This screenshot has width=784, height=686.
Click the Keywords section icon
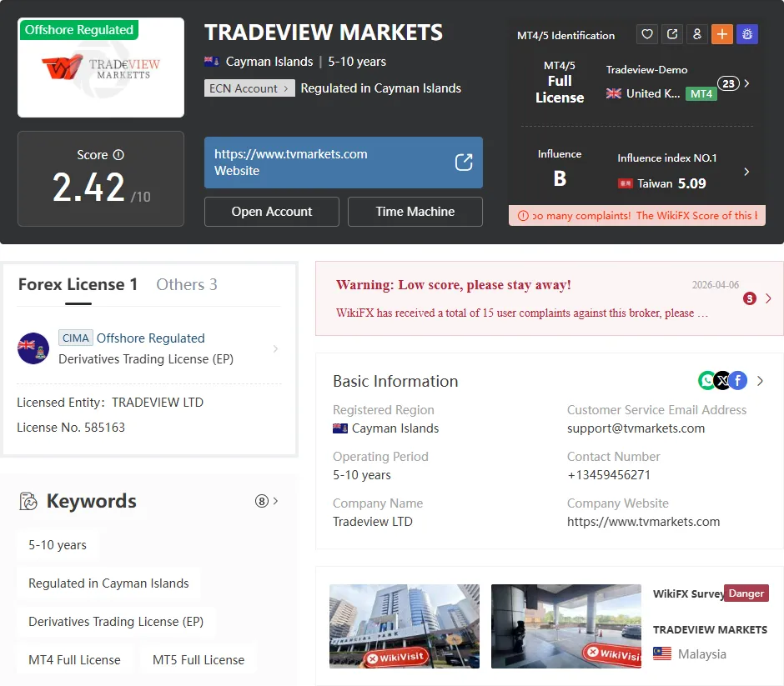point(28,501)
